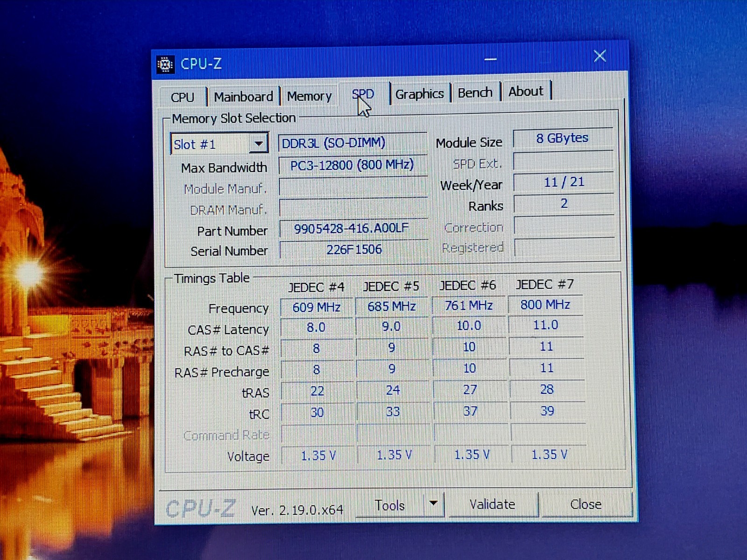Click the 800 MHz frequency cell
The image size is (747, 560).
545,305
